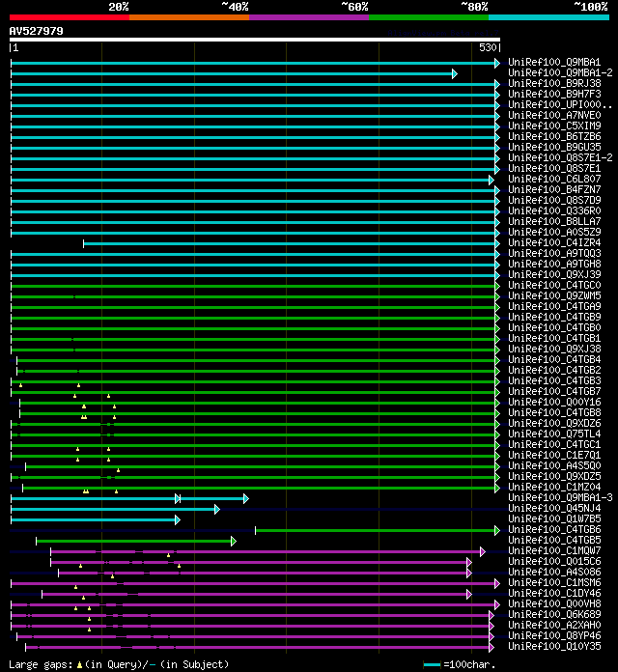The height and width of the screenshot is (672, 618).
Task: Click the UniRef100_C4IZR4 text
Action: click(x=554, y=242)
